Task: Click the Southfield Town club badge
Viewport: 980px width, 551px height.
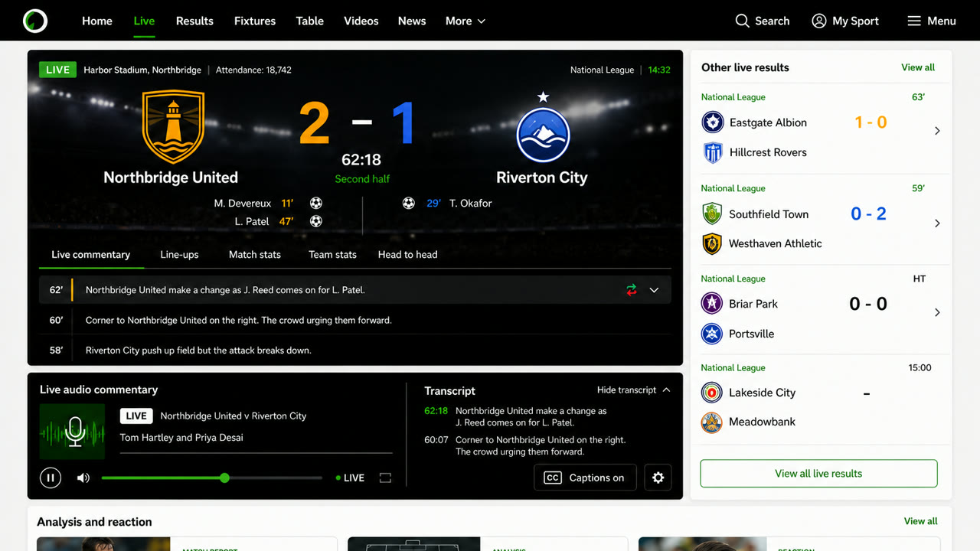Action: [x=712, y=214]
